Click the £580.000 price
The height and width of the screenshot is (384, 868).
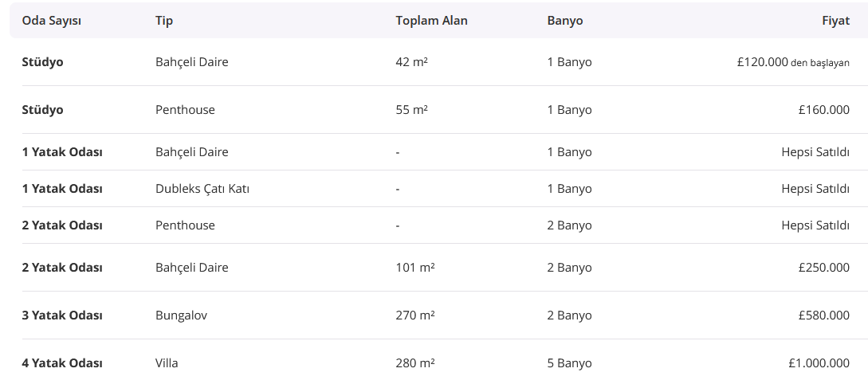823,315
